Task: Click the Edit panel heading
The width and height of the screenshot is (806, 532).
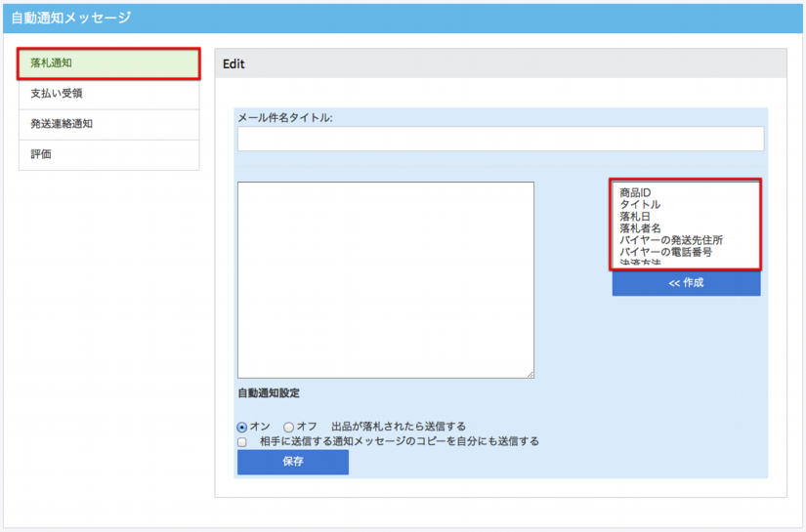Action: 233,63
